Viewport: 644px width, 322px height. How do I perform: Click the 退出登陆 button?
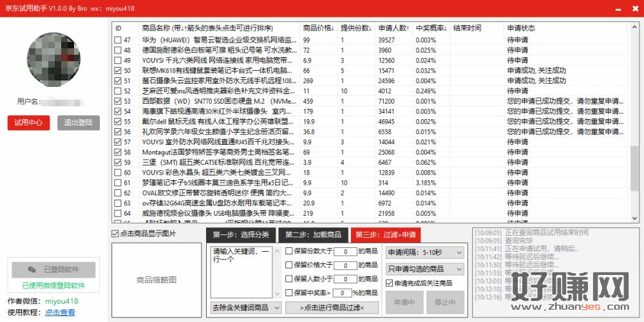point(79,123)
